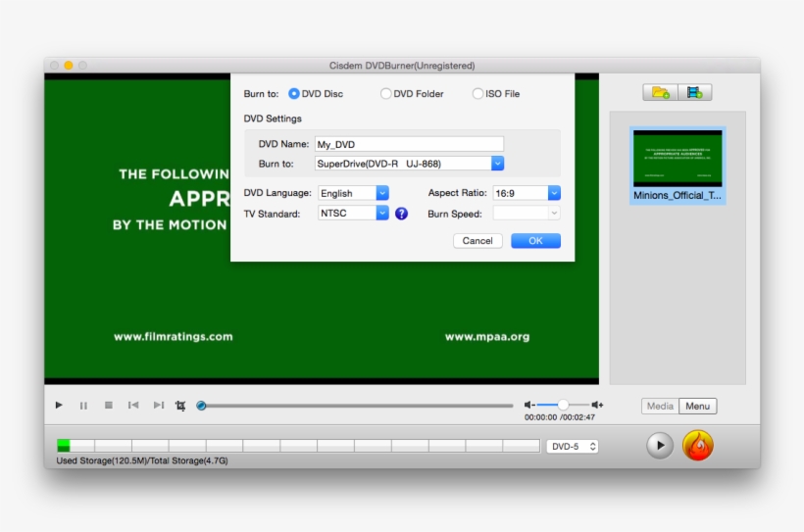Click the Used Storage(120.5M) status text
Screen dimensions: 804x532
(x=142, y=460)
